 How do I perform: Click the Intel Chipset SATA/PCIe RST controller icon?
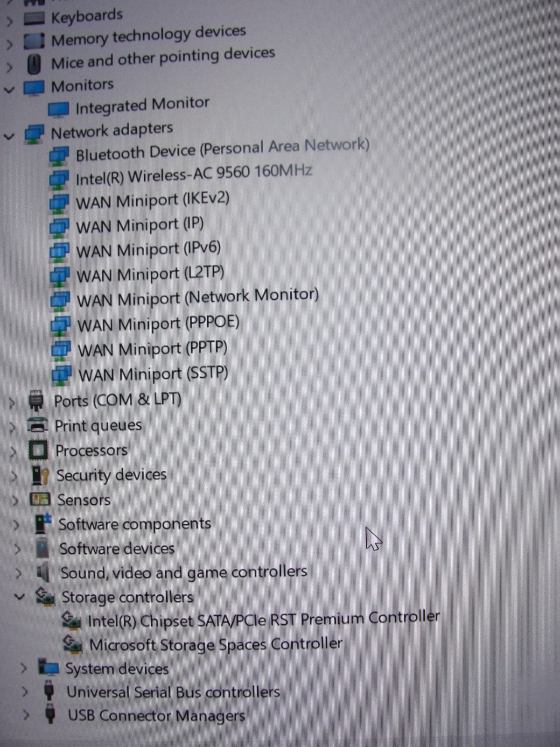[x=72, y=621]
